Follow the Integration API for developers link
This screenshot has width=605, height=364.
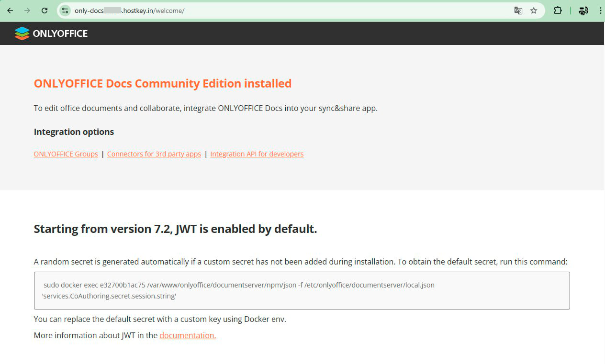tap(257, 154)
